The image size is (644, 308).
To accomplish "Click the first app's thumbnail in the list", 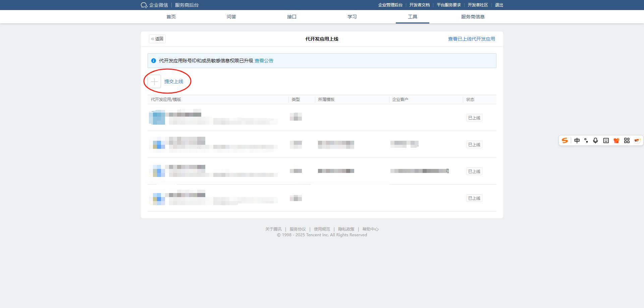I will [157, 118].
